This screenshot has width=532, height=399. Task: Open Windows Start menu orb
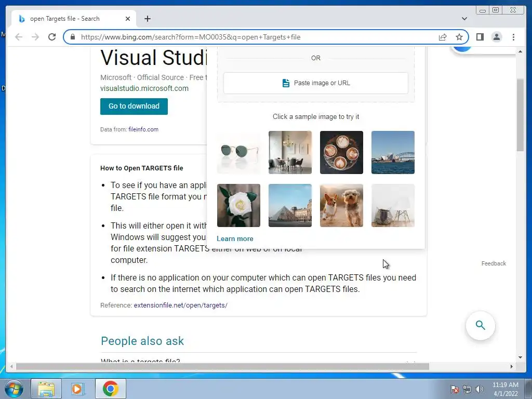(14, 389)
